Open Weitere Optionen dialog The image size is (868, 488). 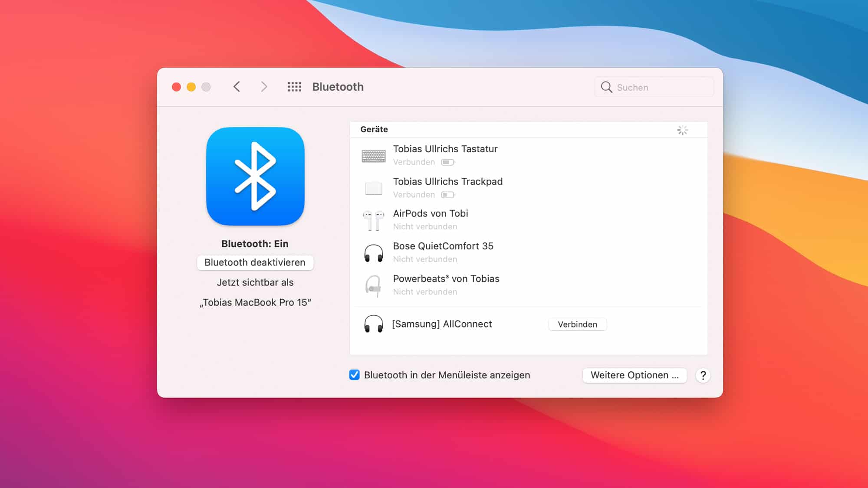[x=635, y=375]
